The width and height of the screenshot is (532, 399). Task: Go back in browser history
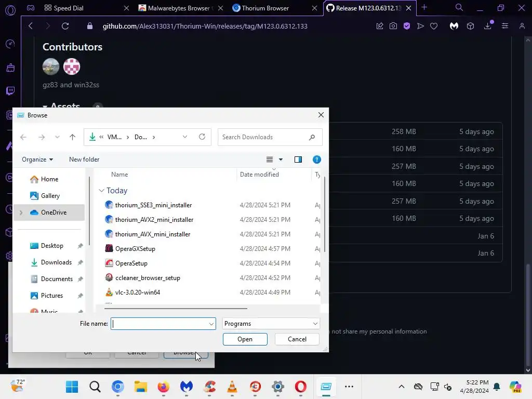pos(31,26)
